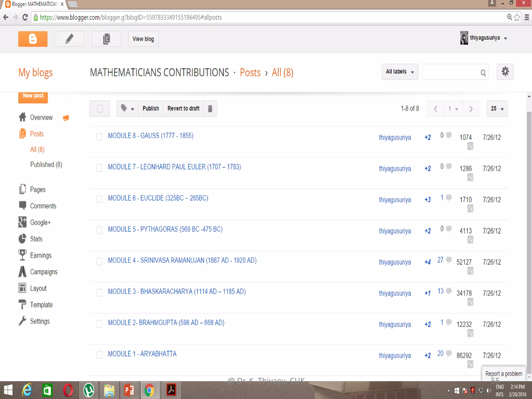Click the search magnifier icon

pos(483,73)
